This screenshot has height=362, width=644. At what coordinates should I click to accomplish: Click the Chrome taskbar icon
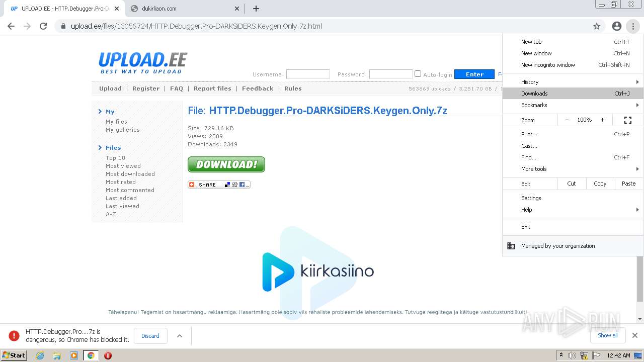click(x=91, y=355)
